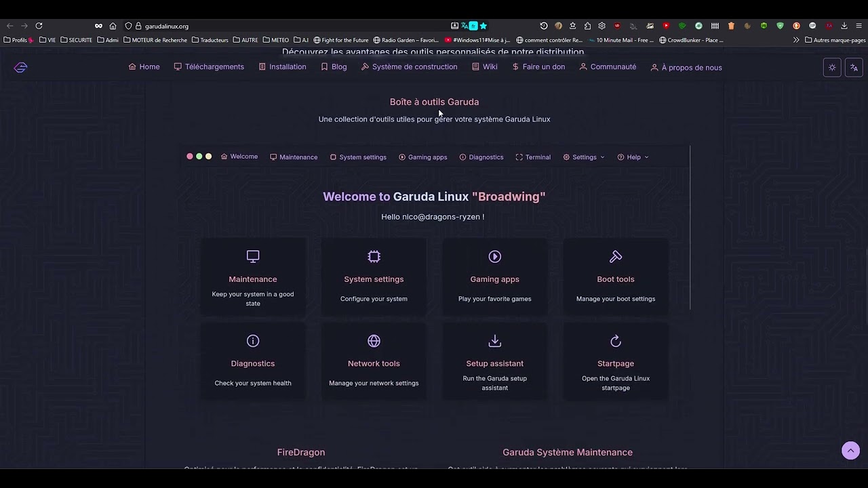Open the Home page link

(x=144, y=67)
